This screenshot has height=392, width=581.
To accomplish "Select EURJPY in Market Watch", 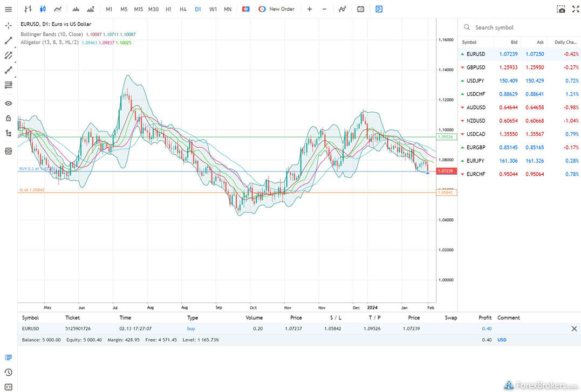I will pyautogui.click(x=520, y=161).
